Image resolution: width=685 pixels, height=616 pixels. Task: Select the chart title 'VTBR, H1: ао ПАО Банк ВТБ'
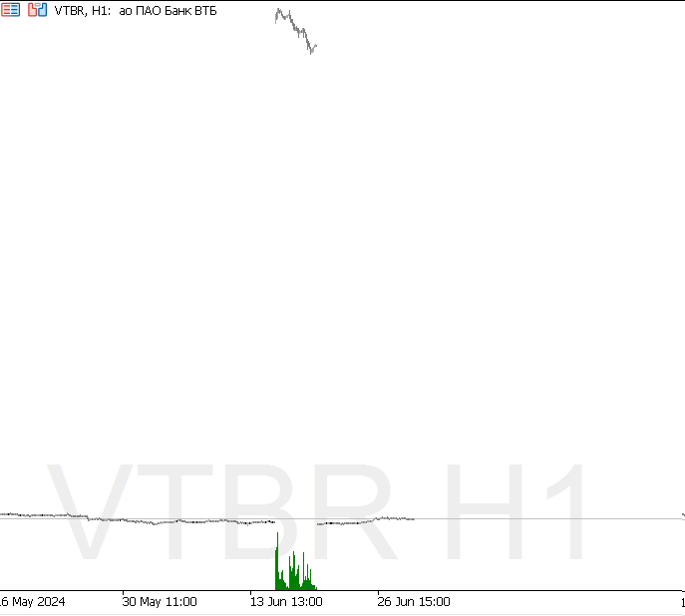pyautogui.click(x=136, y=11)
